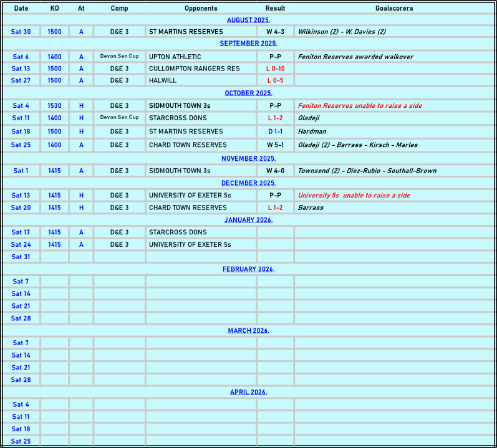The image size is (497, 448).
Task: Open the SEPTEMBER 2025 heading link
Action: (248, 44)
